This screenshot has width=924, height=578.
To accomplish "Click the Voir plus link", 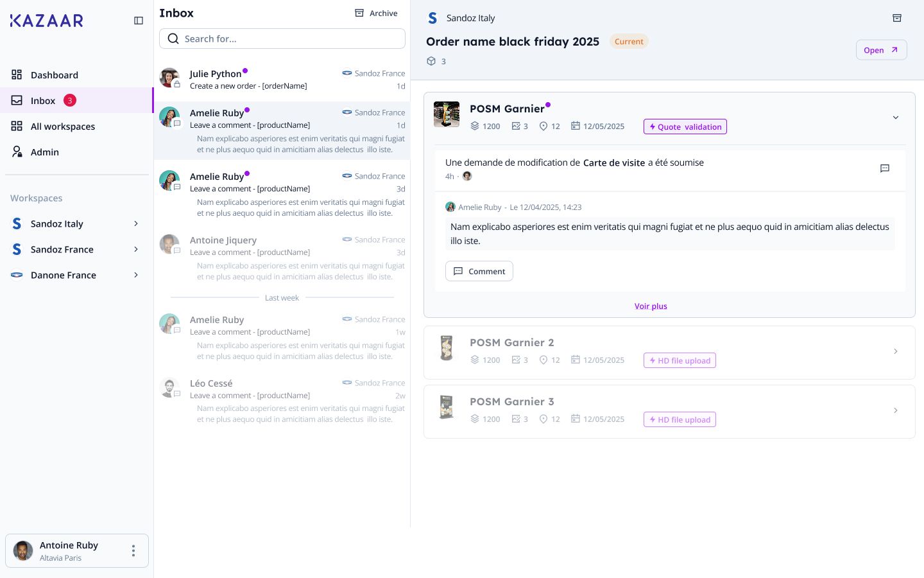I will coord(651,306).
